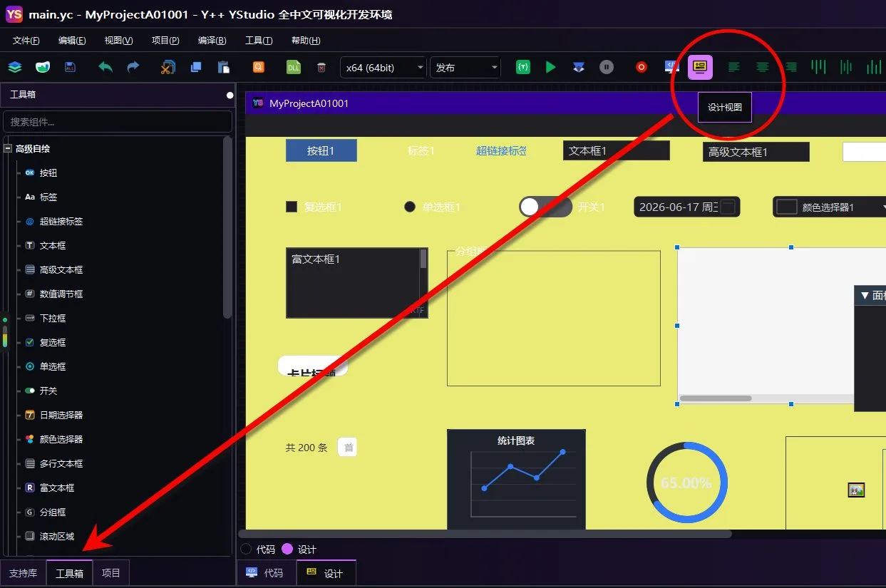Open the 编辑(E) menu

click(72, 41)
